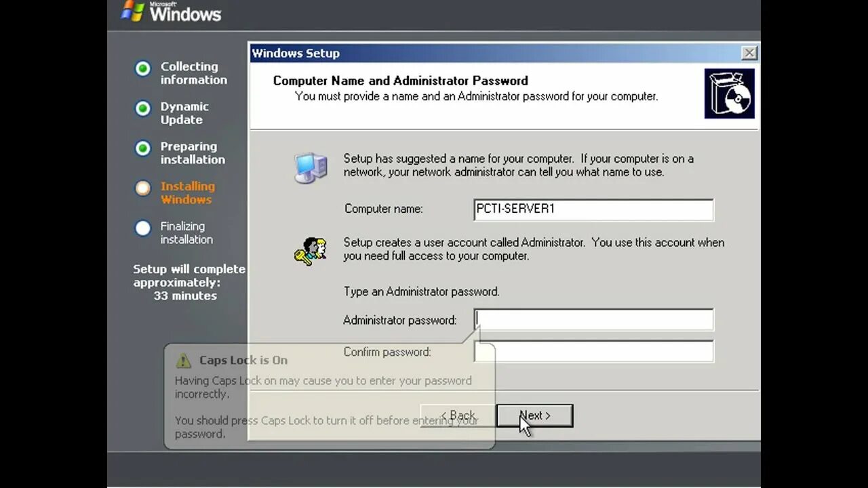868x488 pixels.
Task: Click the "Finalizing installation" step label
Action: point(186,232)
